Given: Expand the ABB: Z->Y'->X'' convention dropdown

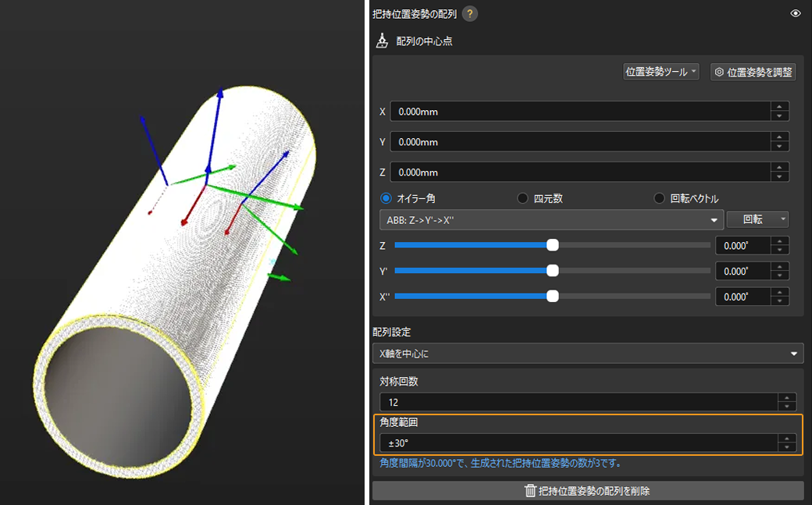Looking at the screenshot, I should click(x=550, y=220).
